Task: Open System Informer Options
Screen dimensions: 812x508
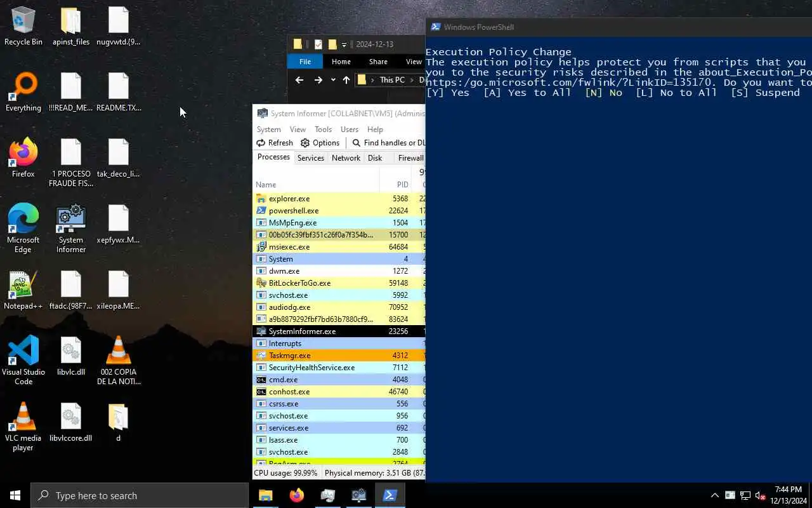Action: pos(320,143)
